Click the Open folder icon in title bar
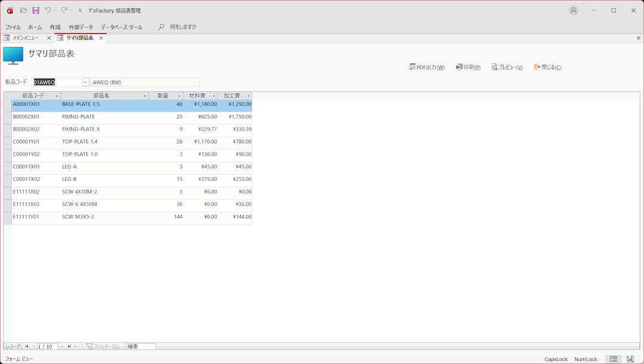The width and height of the screenshot is (644, 364). (x=23, y=11)
